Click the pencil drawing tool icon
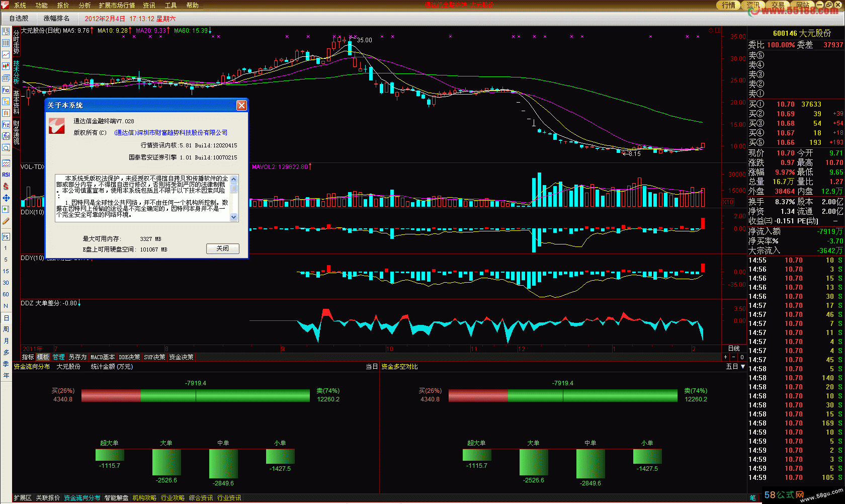This screenshot has width=845, height=504. pyautogui.click(x=6, y=221)
